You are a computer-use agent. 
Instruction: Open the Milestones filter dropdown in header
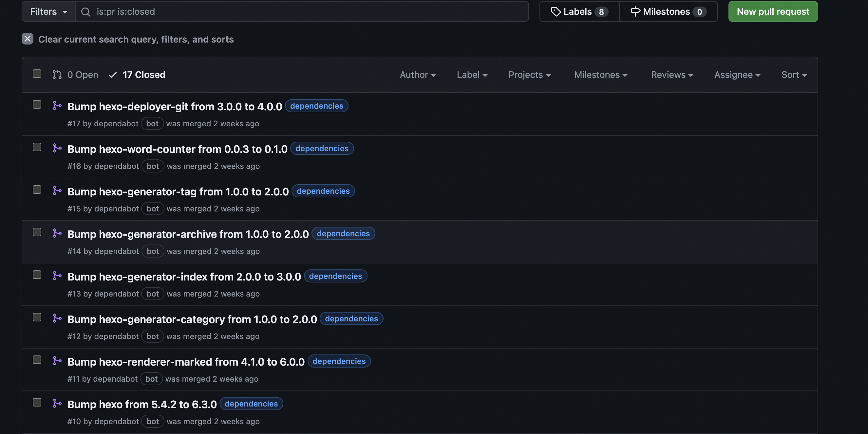pyautogui.click(x=600, y=75)
